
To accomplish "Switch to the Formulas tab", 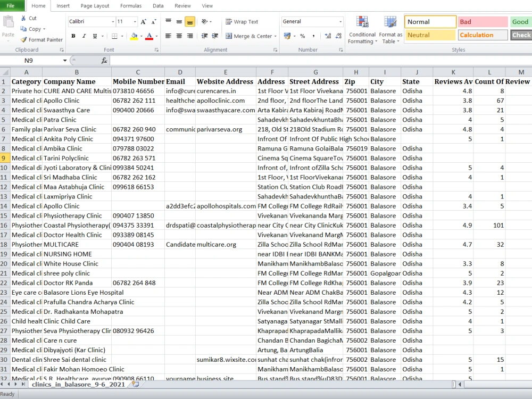I will tap(131, 6).
